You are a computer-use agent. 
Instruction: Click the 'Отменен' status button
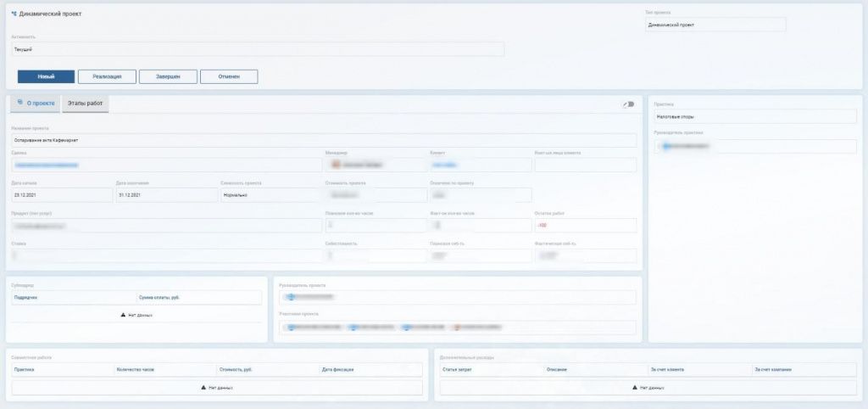click(229, 76)
